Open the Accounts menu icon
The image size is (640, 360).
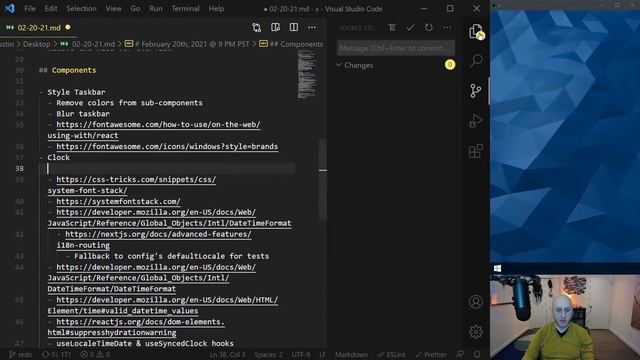(476, 302)
